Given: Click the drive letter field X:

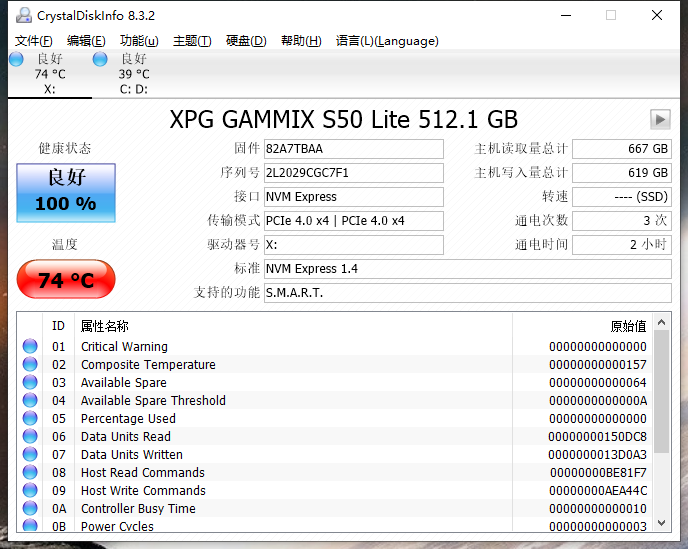Looking at the screenshot, I should point(353,245).
